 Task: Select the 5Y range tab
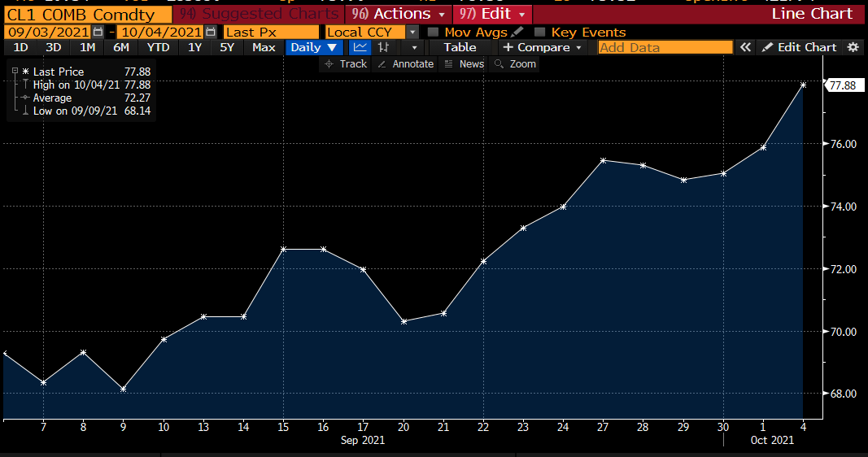click(x=227, y=48)
